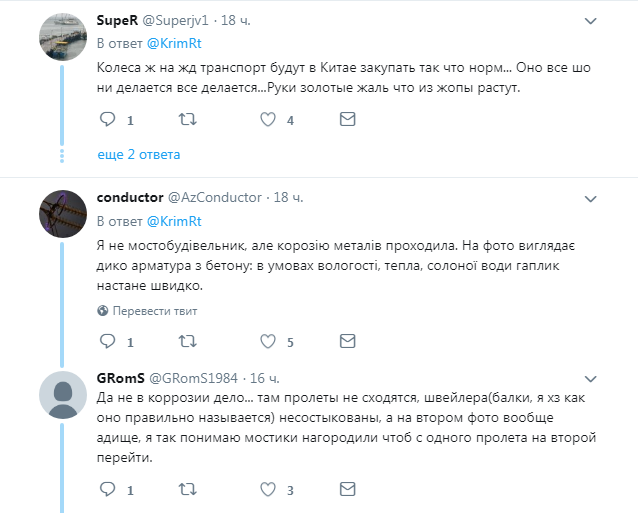Reply to GRomS's tweet
638x513 pixels.
point(108,490)
